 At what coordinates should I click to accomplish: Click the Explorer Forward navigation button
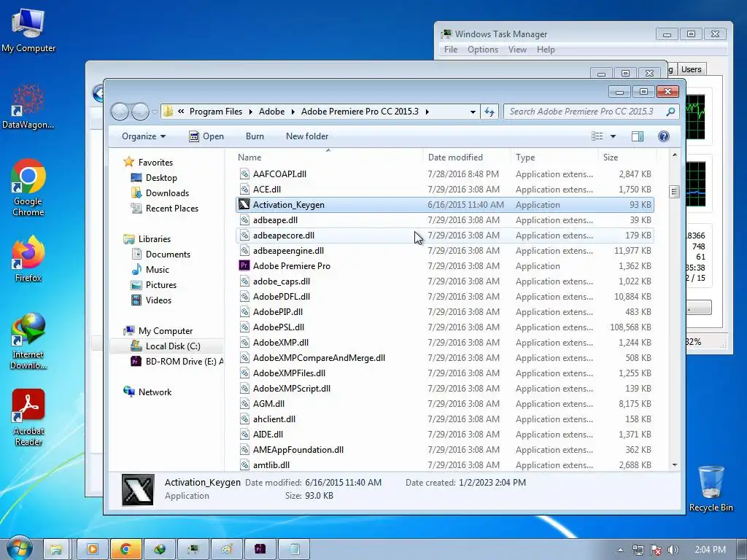(x=140, y=112)
